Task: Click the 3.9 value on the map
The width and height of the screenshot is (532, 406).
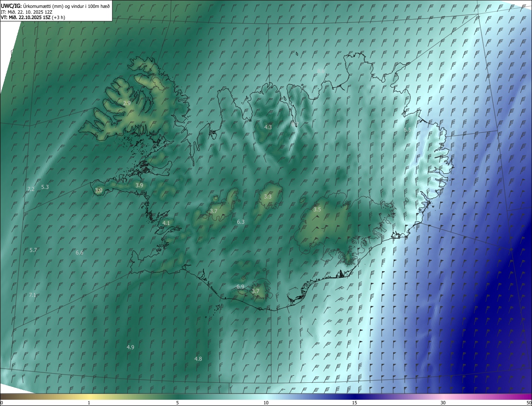Action: (139, 185)
